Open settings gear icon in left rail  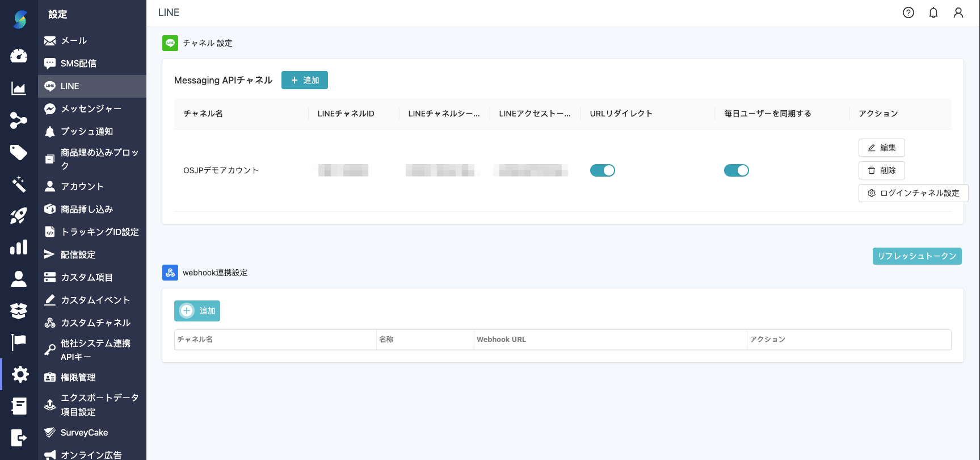[x=20, y=374]
